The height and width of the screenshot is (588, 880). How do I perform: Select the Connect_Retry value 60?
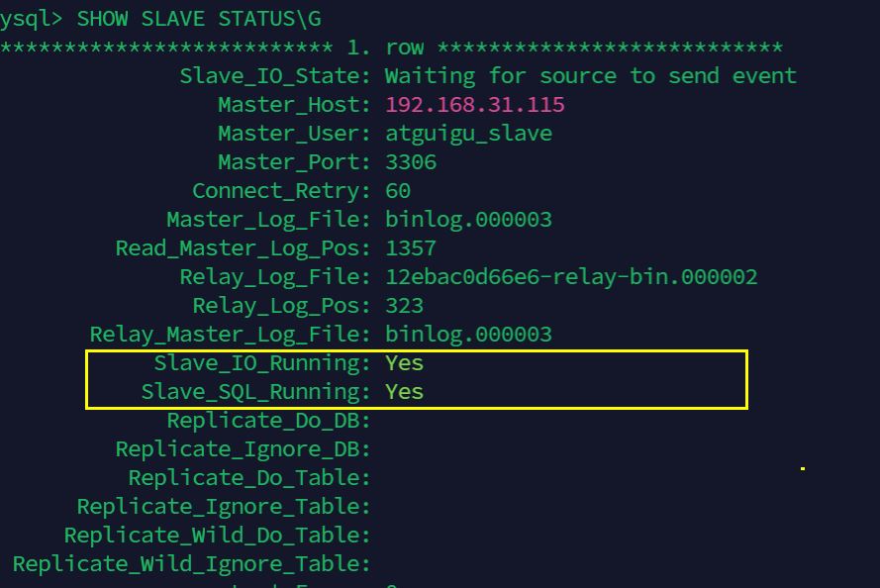398,191
